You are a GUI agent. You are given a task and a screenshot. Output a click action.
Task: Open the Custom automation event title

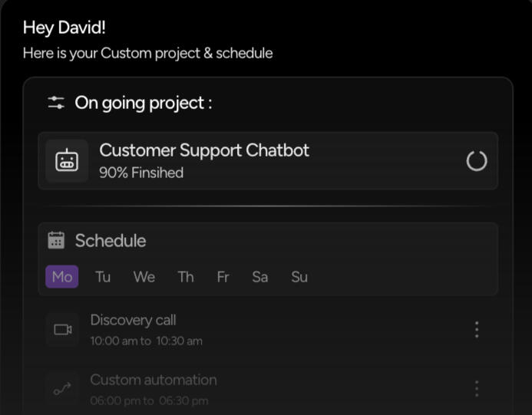pyautogui.click(x=154, y=380)
